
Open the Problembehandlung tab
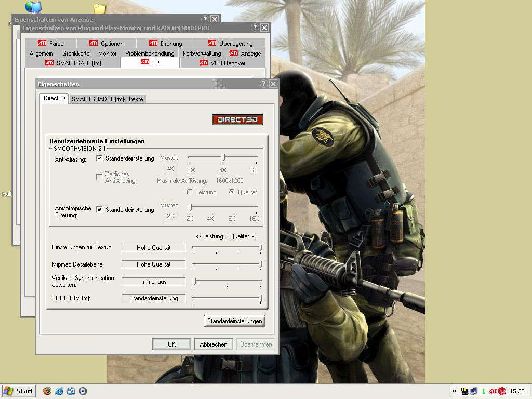(150, 54)
